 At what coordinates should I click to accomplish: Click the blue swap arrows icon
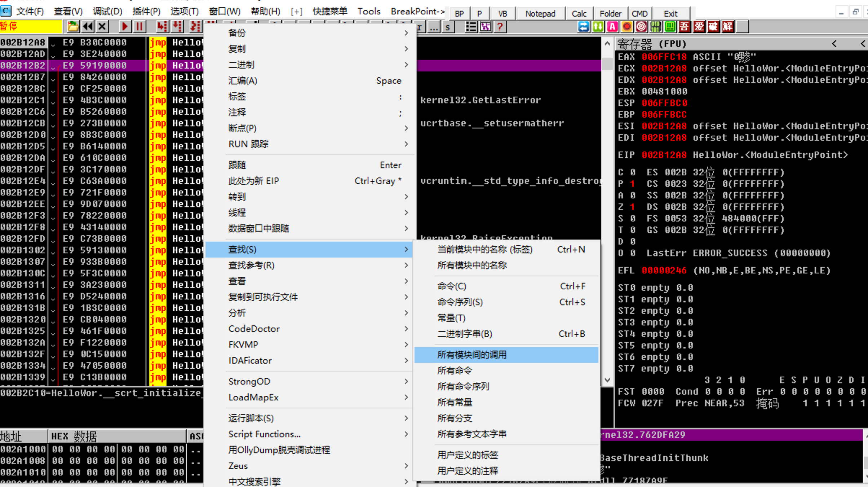click(x=584, y=27)
